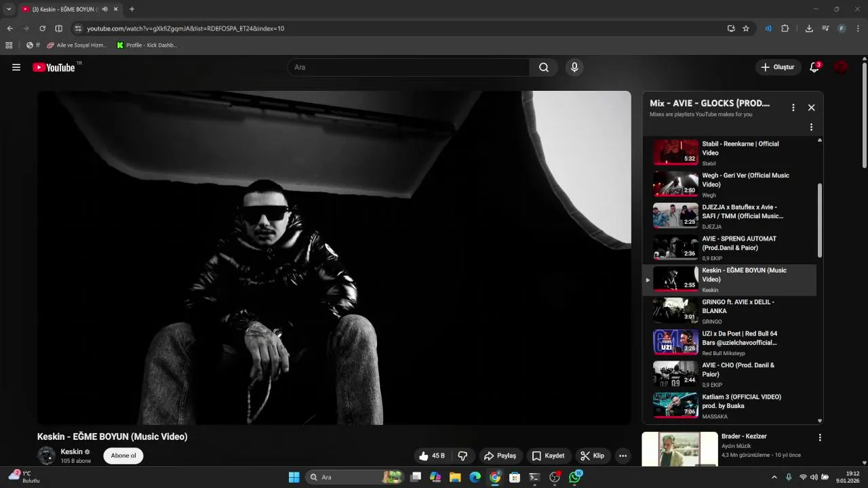The height and width of the screenshot is (488, 868).
Task: Open the 'Aile ve Sosyal Hizm...' bookmark
Action: pos(77,45)
